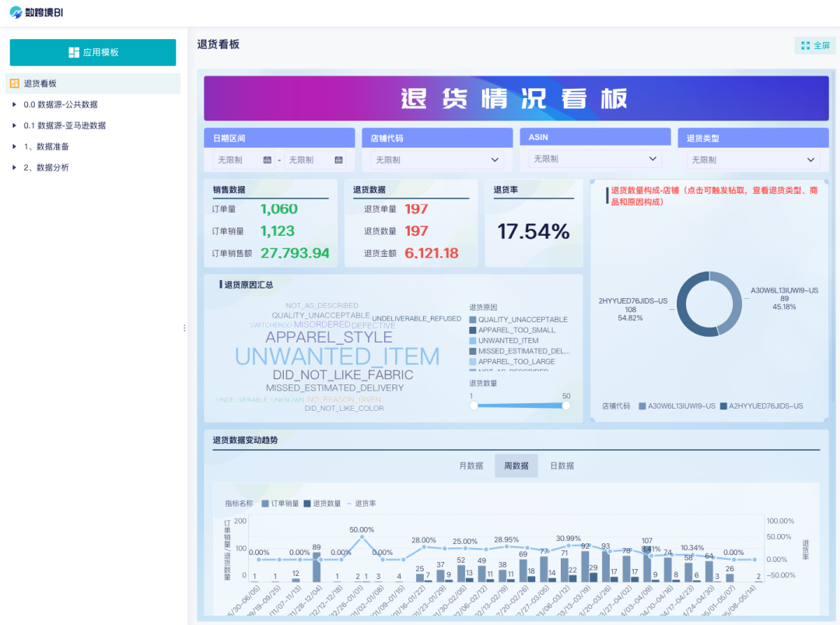Click MISORDERED in the word cloud
Screen dimensions: 840x625
[322, 325]
